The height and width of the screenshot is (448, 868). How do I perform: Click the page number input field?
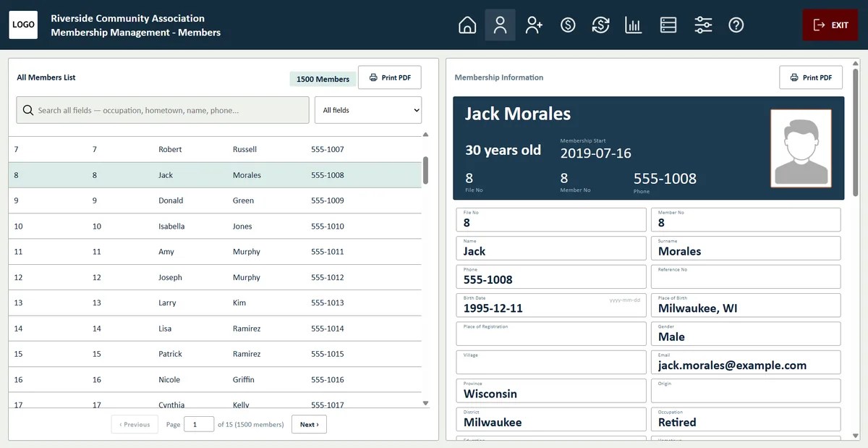[x=199, y=424]
